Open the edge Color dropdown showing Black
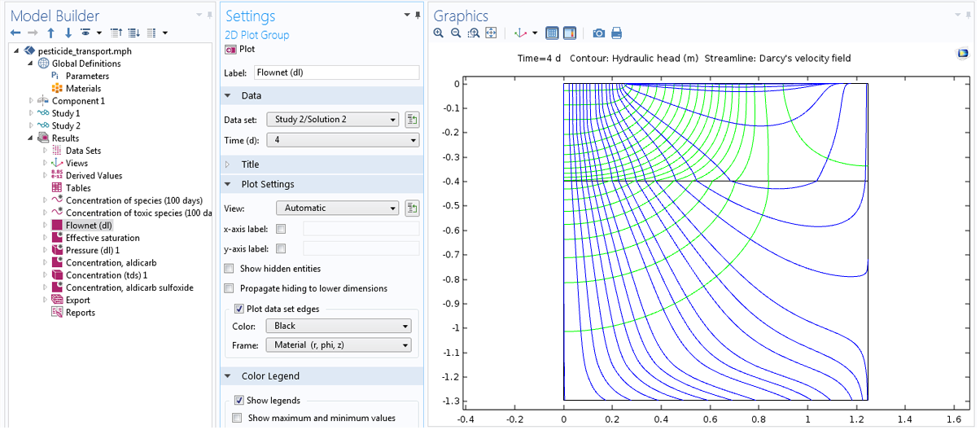 pyautogui.click(x=338, y=326)
